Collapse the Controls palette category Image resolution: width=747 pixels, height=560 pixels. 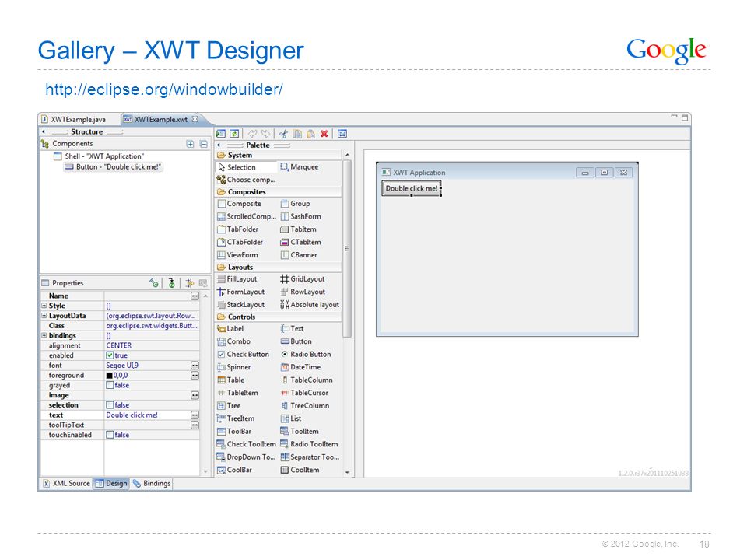[279, 317]
